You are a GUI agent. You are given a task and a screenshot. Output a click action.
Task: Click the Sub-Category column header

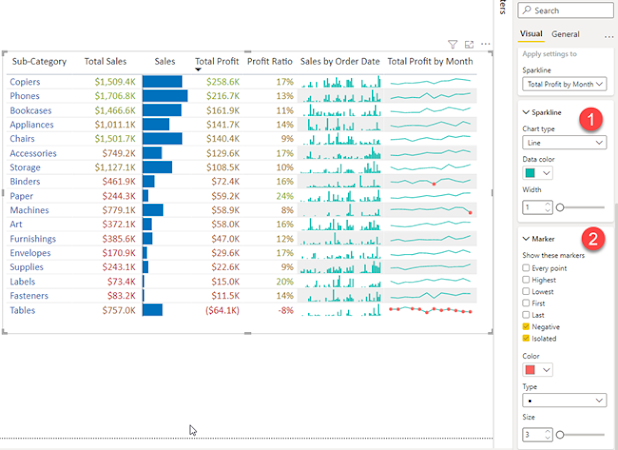[x=39, y=61]
